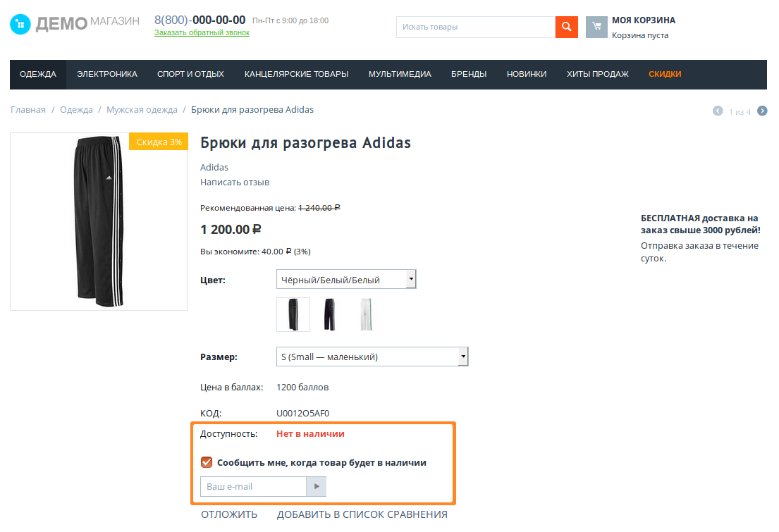Open the shopping cart icon

point(596,27)
